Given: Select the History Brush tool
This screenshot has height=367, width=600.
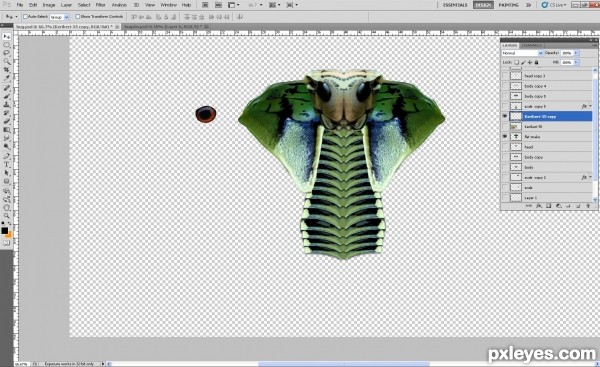Looking at the screenshot, I should (7, 113).
